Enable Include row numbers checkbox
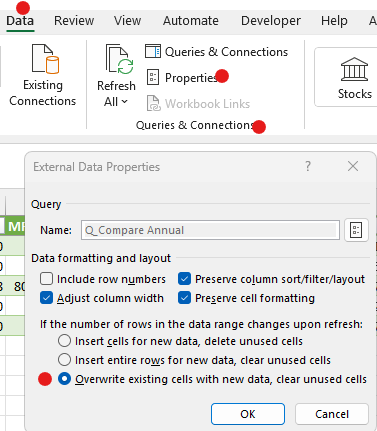Viewport: 377px width, 431px height. click(46, 279)
